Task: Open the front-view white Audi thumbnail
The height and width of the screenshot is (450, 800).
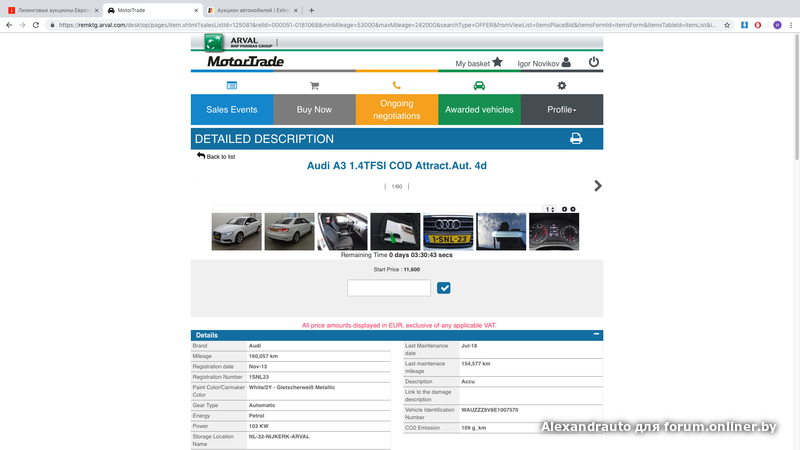Action: (237, 232)
